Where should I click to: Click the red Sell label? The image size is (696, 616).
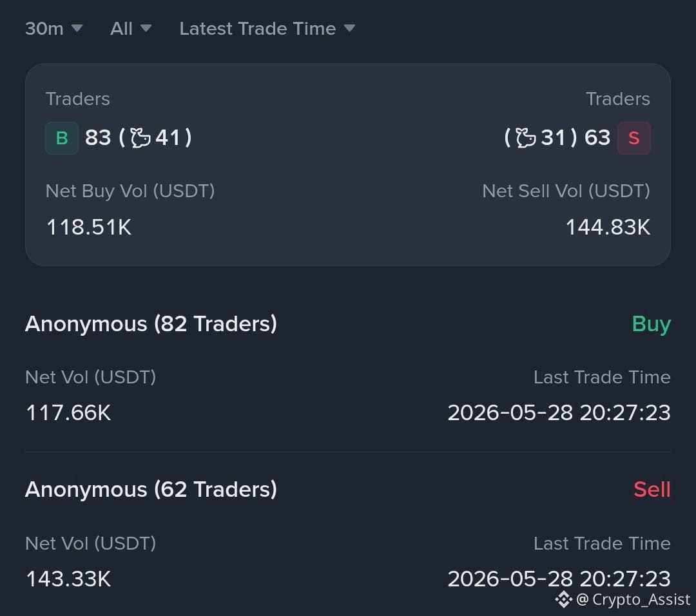coord(652,490)
